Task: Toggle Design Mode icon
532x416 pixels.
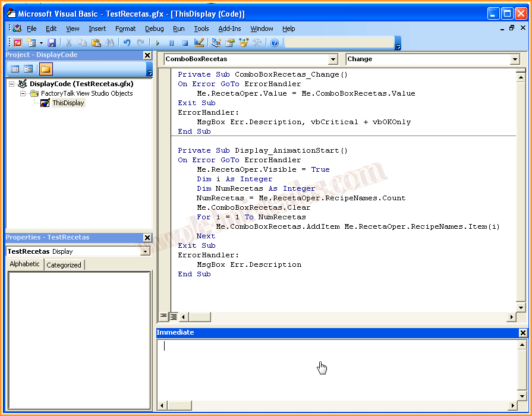Action: coord(199,43)
